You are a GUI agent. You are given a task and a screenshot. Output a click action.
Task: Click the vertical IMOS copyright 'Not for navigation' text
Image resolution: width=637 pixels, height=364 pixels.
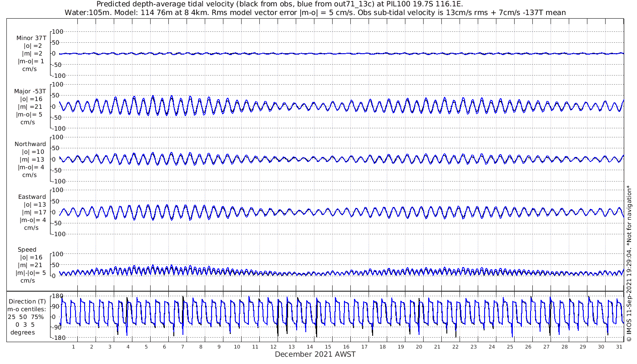coord(629,263)
